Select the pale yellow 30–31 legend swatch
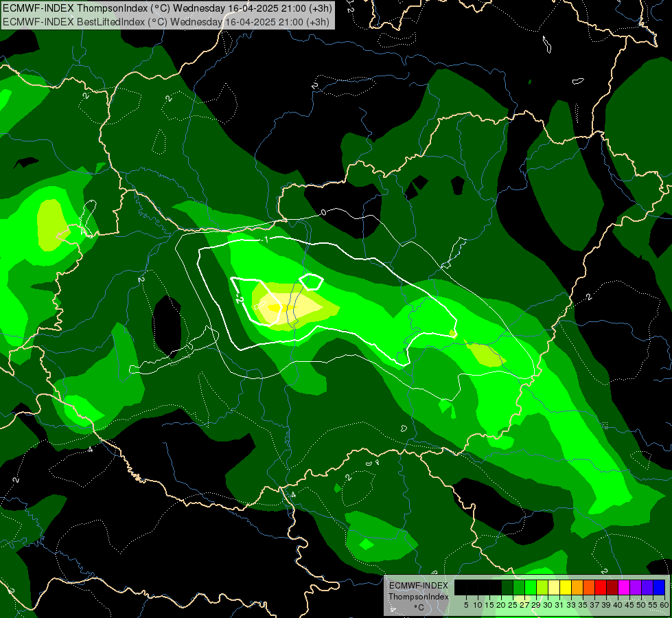 (x=554, y=587)
